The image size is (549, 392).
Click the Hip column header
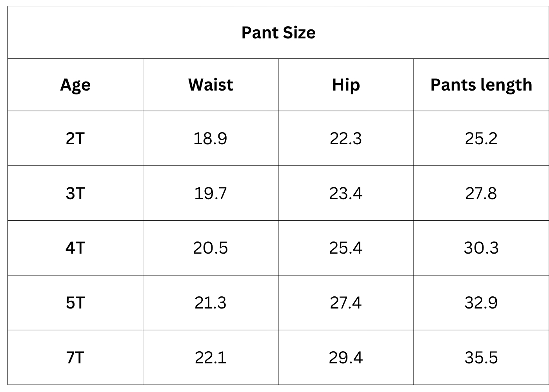[346, 85]
